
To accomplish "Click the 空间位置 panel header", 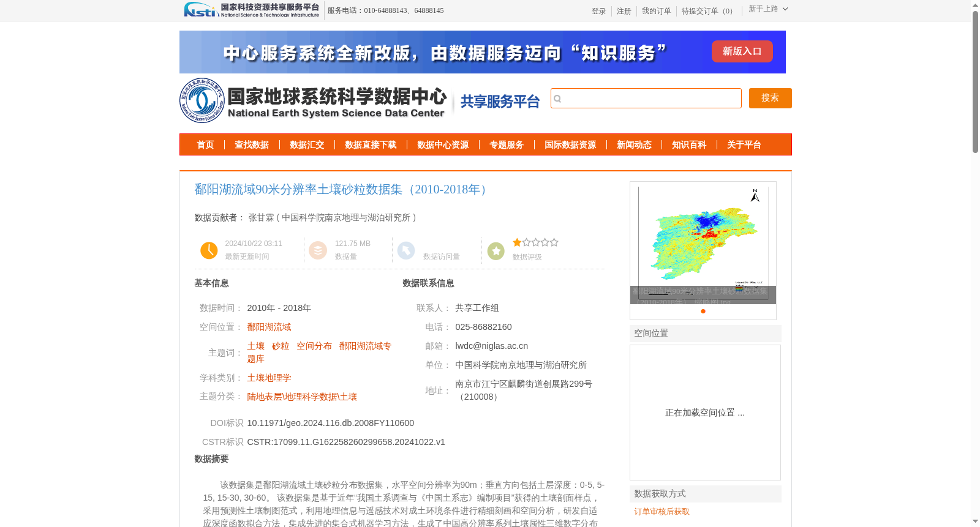I will 706,333.
